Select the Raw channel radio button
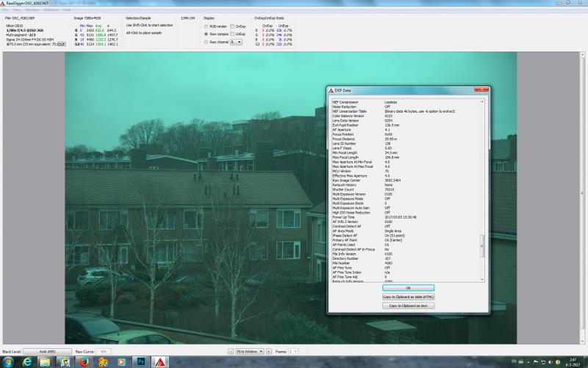 (206, 42)
